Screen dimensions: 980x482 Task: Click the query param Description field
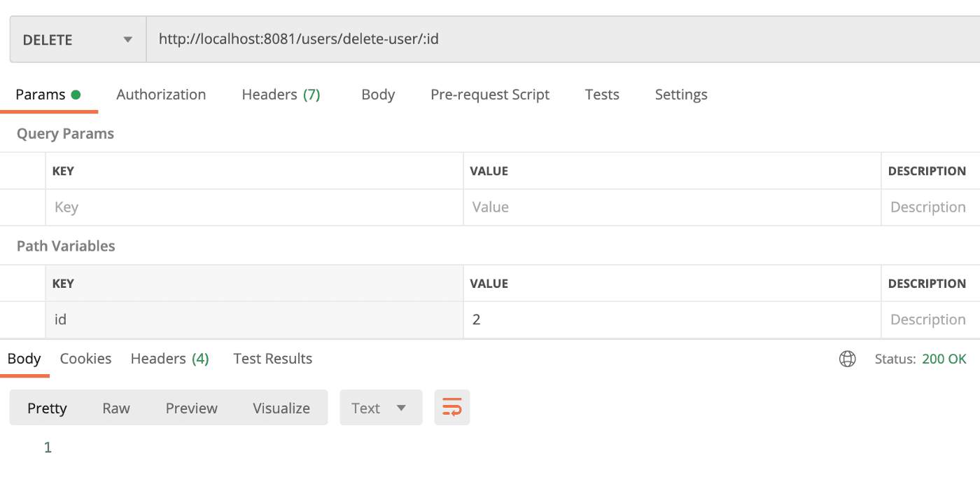click(931, 207)
